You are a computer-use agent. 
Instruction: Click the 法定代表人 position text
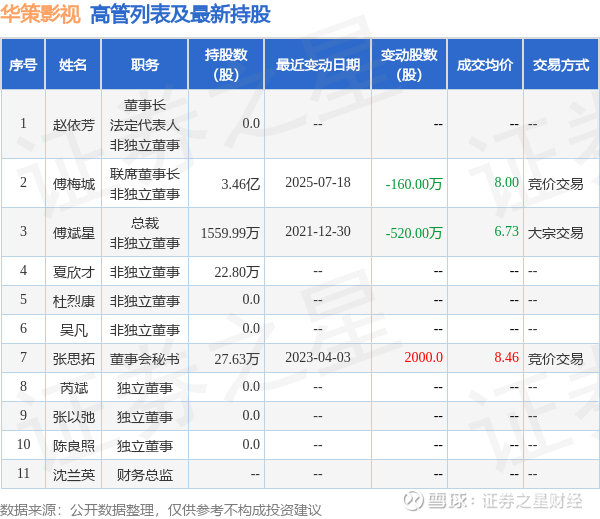point(145,125)
